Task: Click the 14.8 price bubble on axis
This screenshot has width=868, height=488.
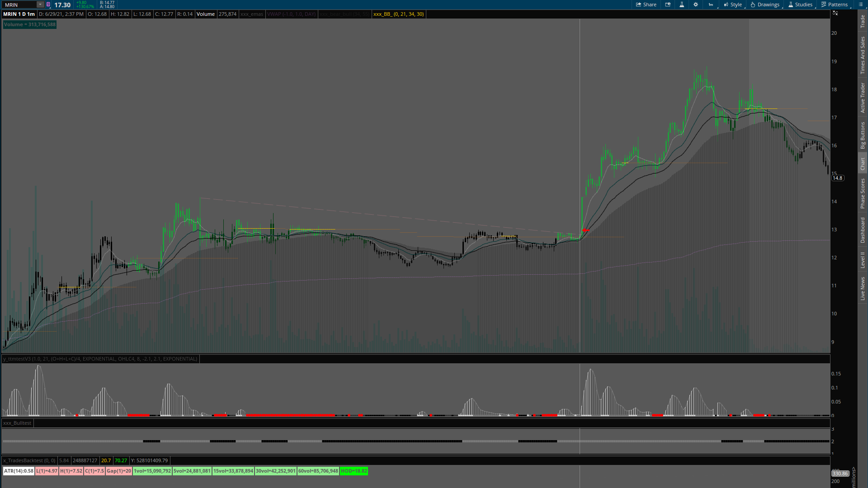Action: coord(838,178)
